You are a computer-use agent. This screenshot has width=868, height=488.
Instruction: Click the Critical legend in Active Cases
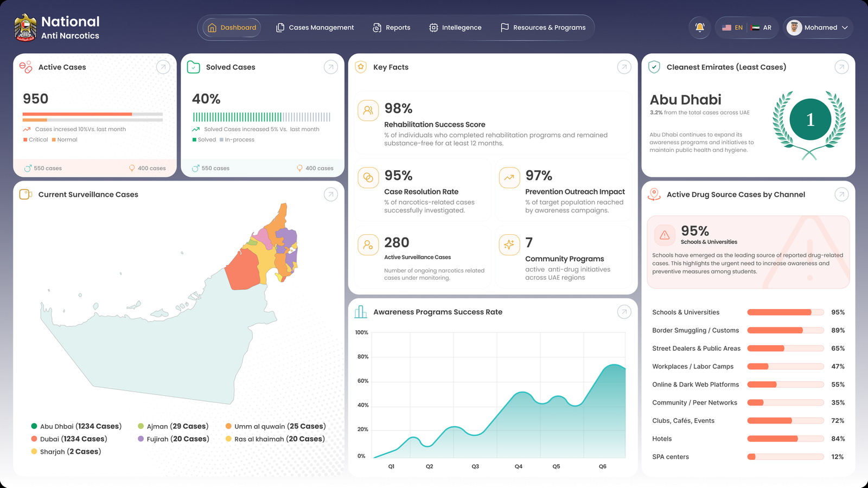(x=36, y=140)
